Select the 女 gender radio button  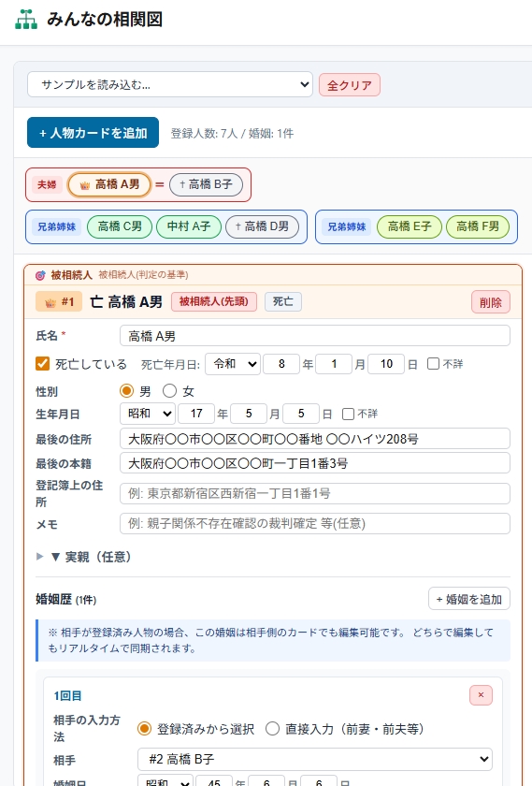(170, 390)
